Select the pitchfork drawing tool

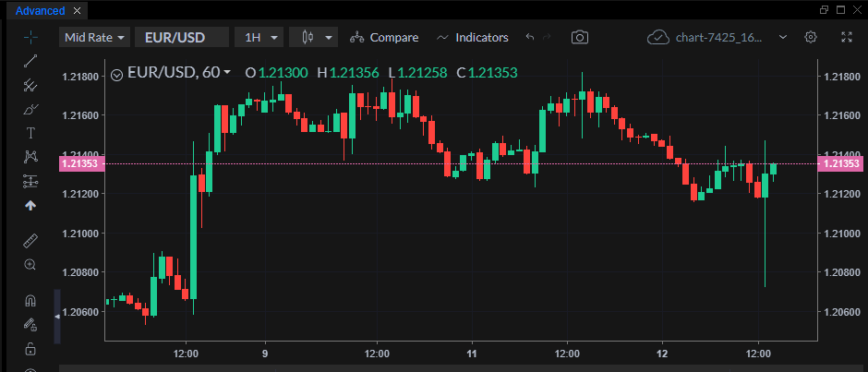point(30,85)
